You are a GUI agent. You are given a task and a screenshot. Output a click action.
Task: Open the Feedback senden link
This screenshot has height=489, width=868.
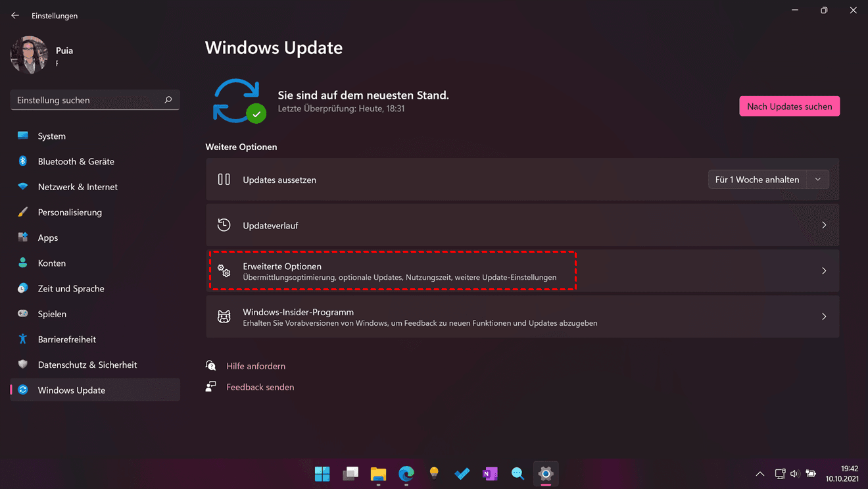coord(260,387)
